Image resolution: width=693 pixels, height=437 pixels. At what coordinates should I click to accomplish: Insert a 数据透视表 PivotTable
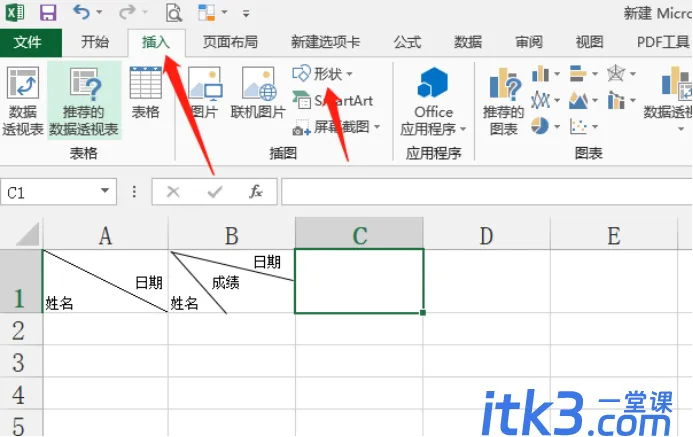pos(23,101)
